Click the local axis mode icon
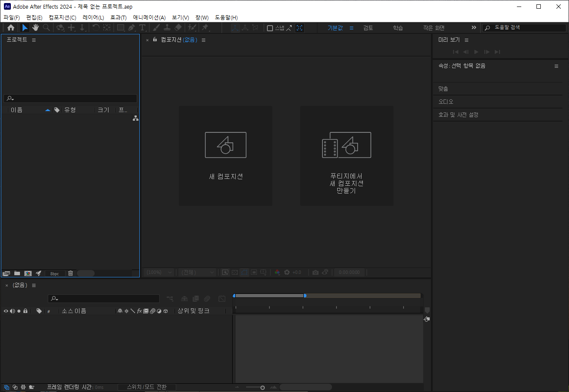Viewport: 569px width, 392px height. pyautogui.click(x=235, y=28)
